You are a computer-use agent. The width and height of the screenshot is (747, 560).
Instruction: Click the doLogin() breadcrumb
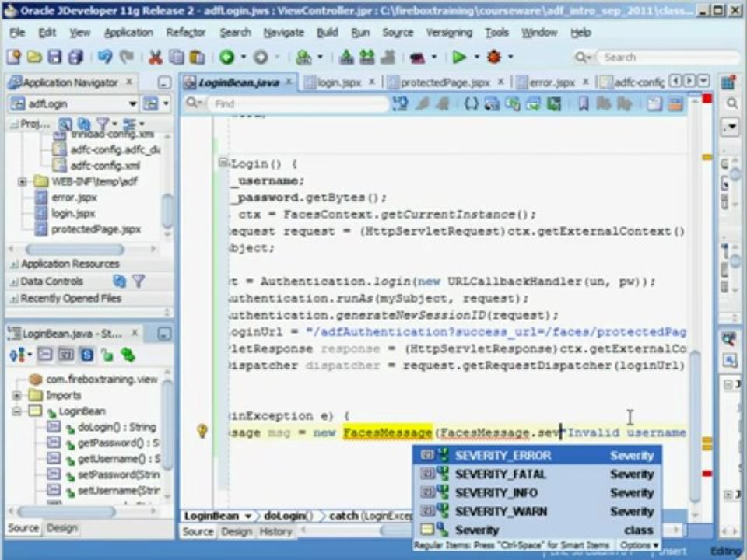288,516
